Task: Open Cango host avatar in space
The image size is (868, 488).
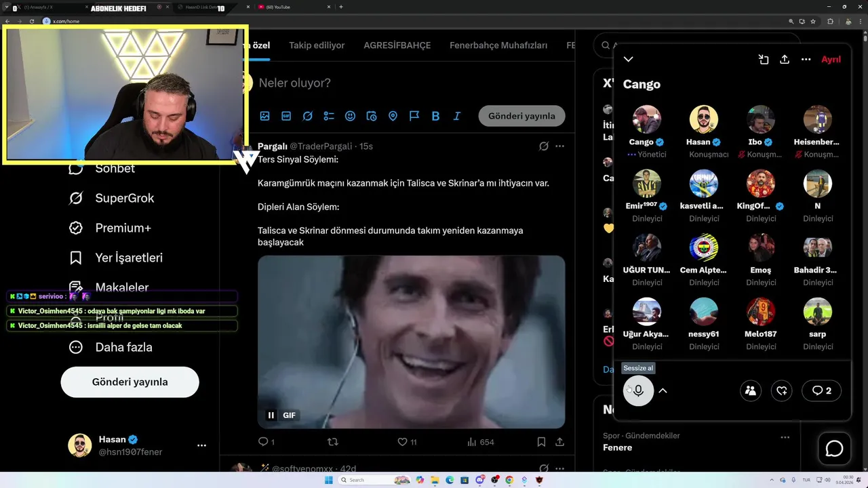Action: pos(647,119)
